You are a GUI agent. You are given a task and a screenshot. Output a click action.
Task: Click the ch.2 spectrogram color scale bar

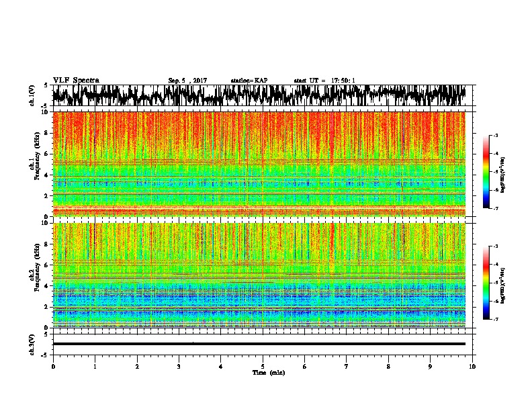(x=486, y=283)
